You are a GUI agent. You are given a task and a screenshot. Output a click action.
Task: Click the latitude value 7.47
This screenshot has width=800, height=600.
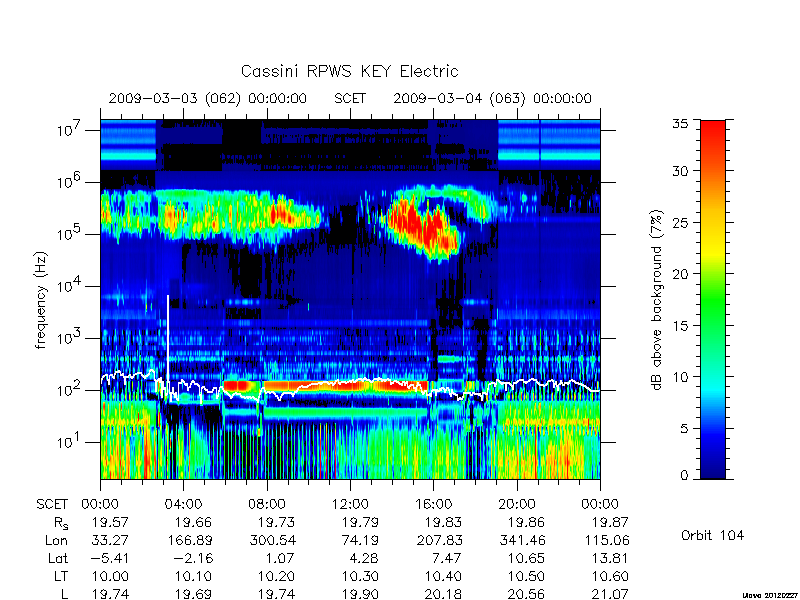447,559
